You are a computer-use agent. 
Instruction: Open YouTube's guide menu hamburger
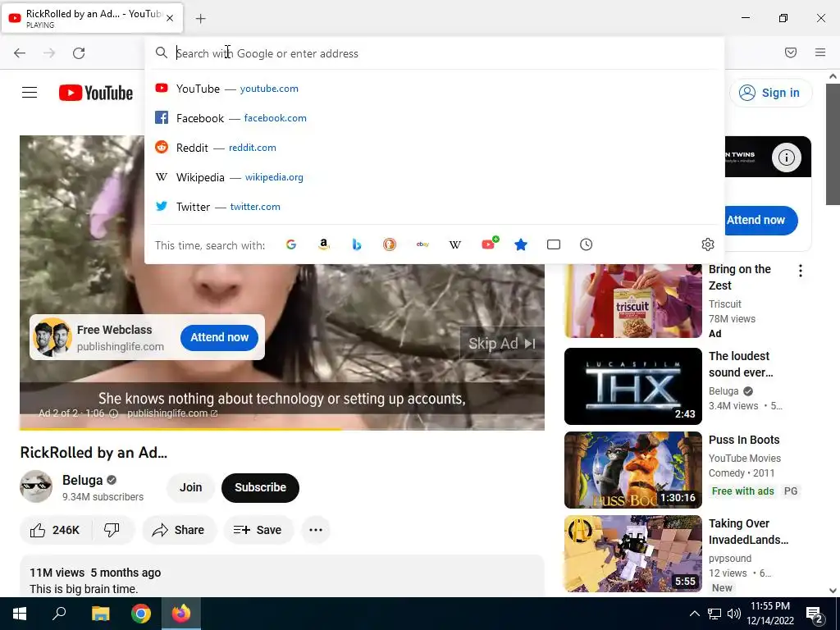[x=30, y=93]
